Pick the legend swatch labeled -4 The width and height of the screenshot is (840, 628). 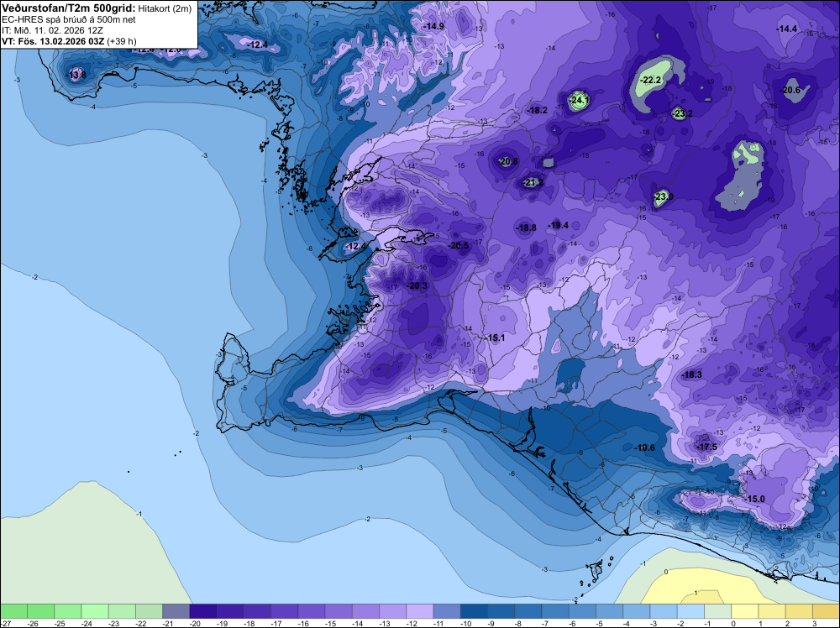point(637,611)
